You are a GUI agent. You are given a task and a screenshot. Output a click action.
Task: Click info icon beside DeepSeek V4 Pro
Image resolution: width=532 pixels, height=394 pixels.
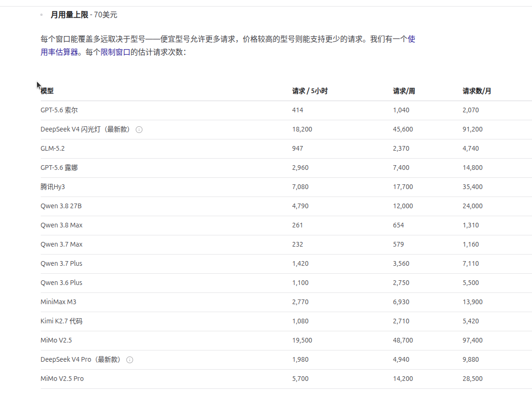[130, 360]
